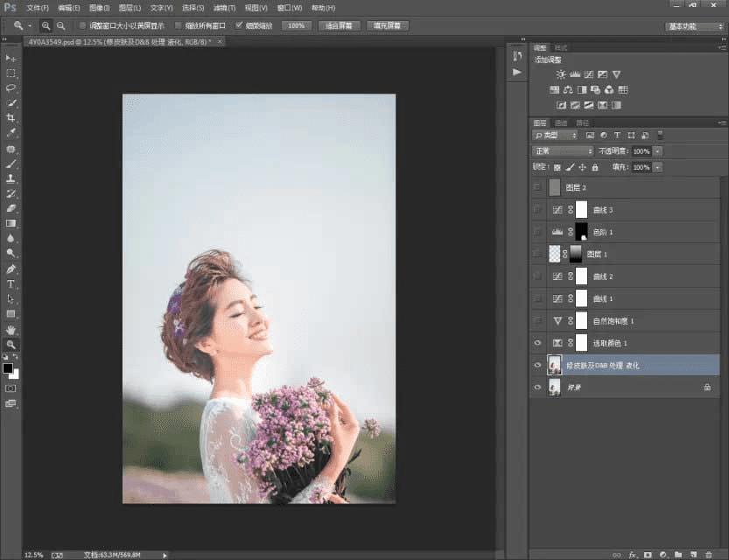Hide the 选取颜色 1 layer

[537, 343]
